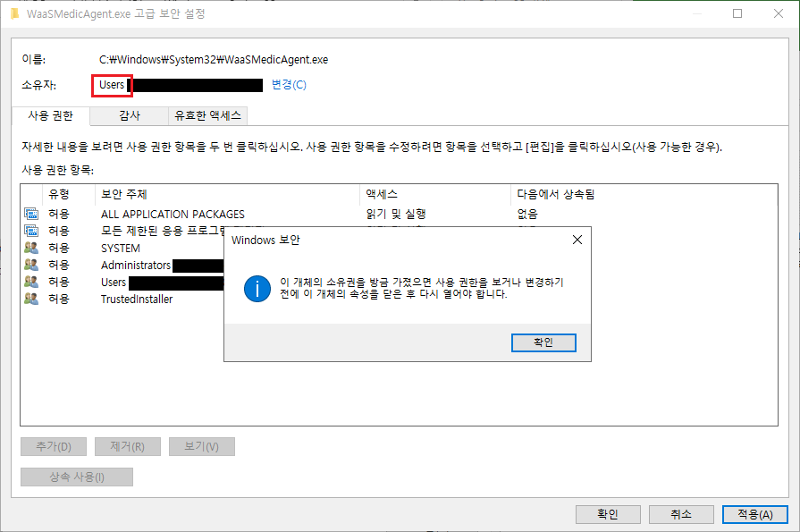Click 허용 type cell in SYSTEM row
Image resolution: width=800 pixels, height=532 pixels.
59,249
